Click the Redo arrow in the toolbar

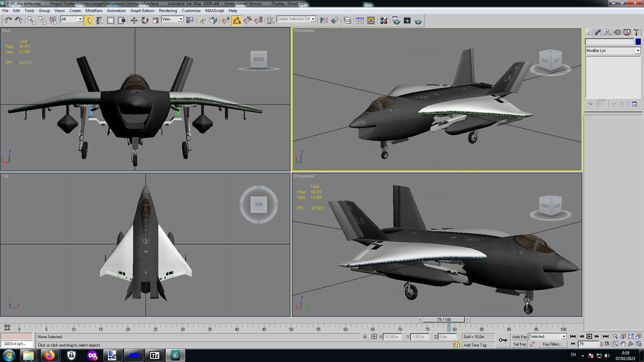[x=19, y=20]
